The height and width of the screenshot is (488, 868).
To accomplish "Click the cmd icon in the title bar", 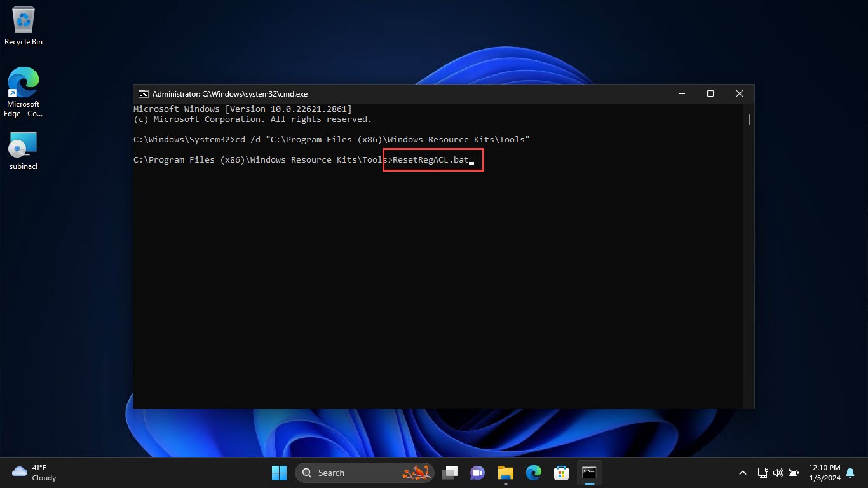I will click(x=144, y=93).
